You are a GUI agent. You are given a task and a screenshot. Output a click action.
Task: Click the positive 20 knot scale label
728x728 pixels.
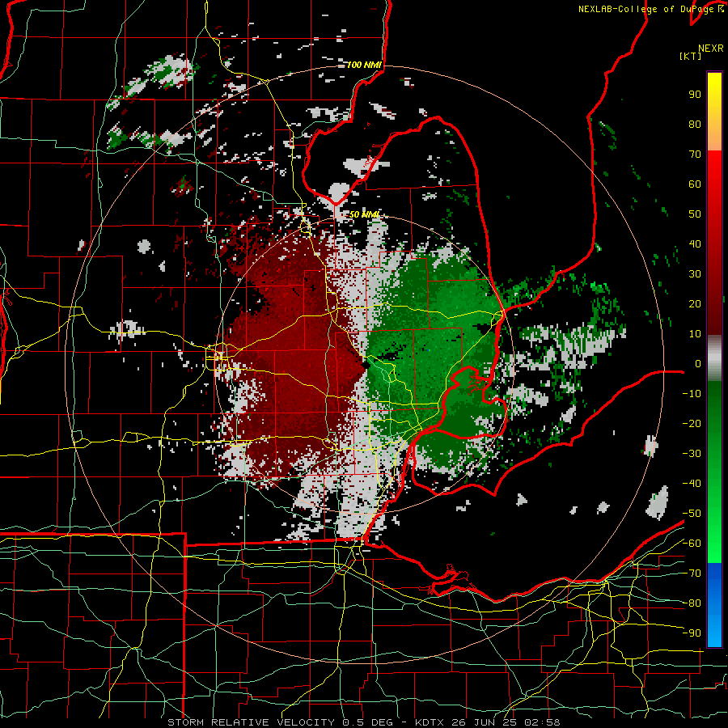click(x=695, y=304)
